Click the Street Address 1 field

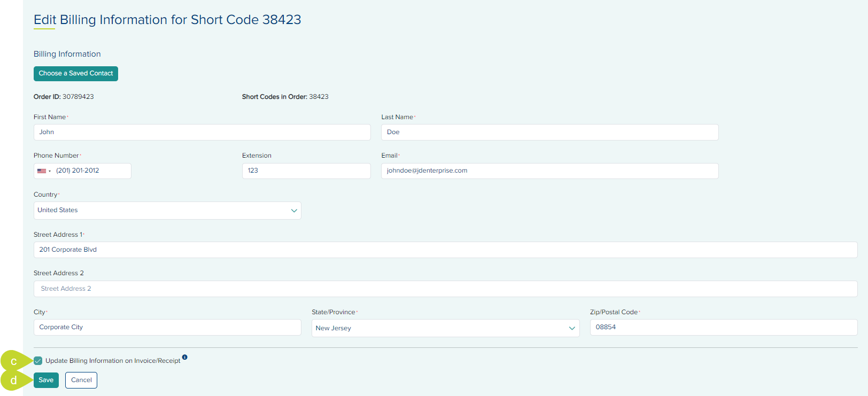coord(445,250)
